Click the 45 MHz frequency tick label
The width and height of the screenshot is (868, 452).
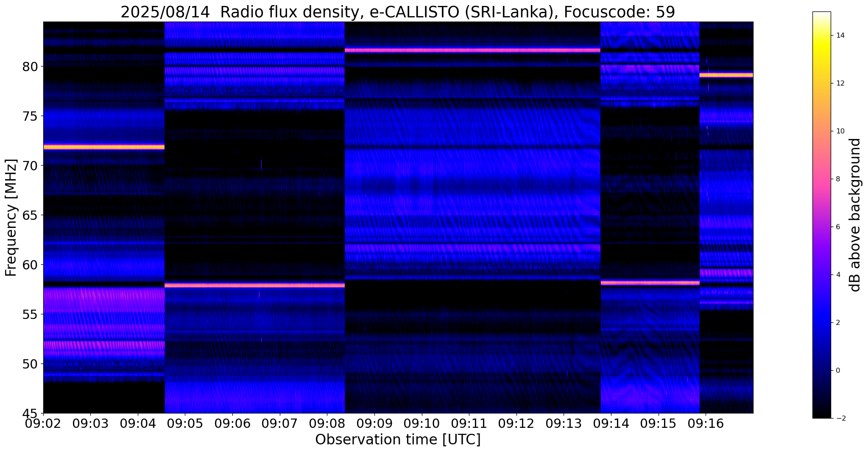pyautogui.click(x=30, y=413)
